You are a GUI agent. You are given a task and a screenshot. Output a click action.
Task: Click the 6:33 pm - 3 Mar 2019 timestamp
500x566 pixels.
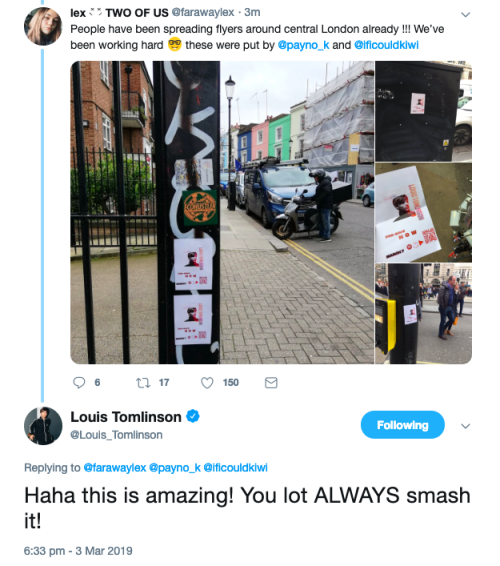(x=78, y=551)
